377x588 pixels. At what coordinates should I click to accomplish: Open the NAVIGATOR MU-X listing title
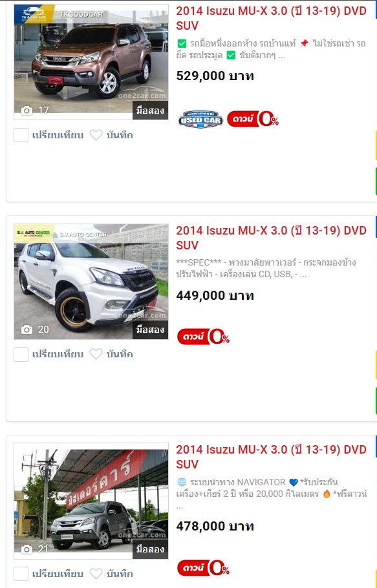(x=271, y=457)
